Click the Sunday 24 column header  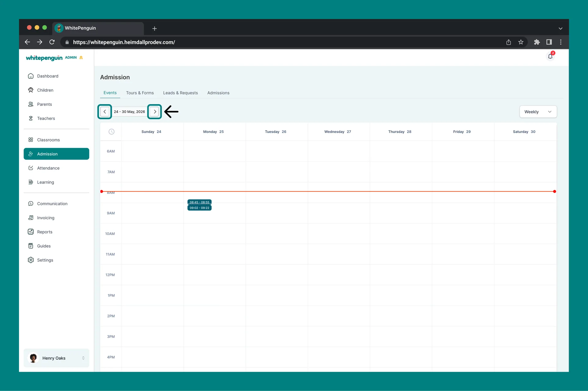(151, 132)
